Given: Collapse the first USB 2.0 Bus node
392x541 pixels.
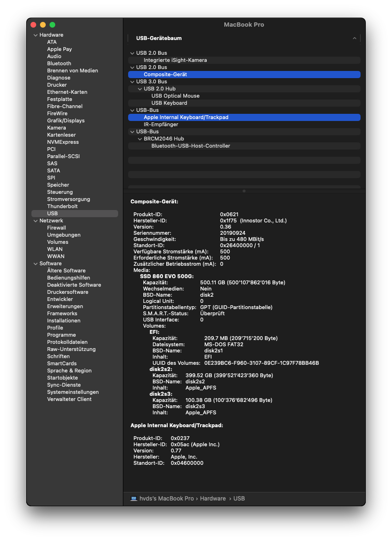Looking at the screenshot, I should (132, 53).
